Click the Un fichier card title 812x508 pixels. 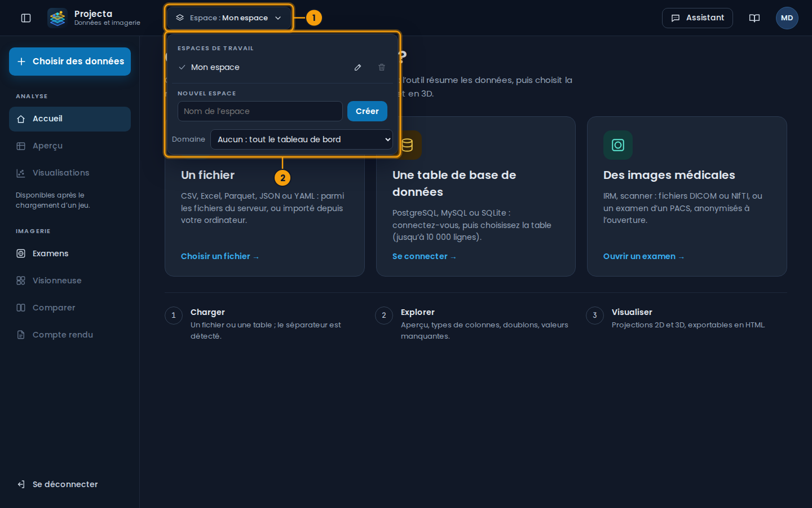(x=208, y=175)
